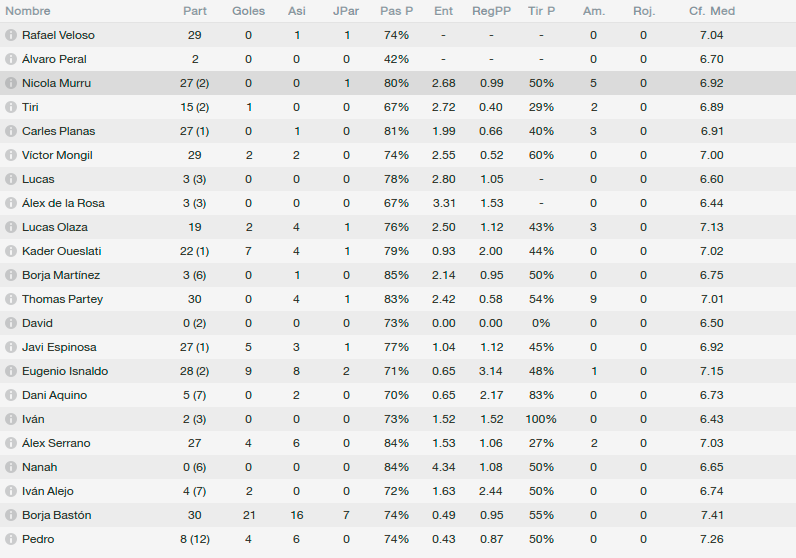Click the Asi column header
The width and height of the screenshot is (796, 558).
click(296, 11)
